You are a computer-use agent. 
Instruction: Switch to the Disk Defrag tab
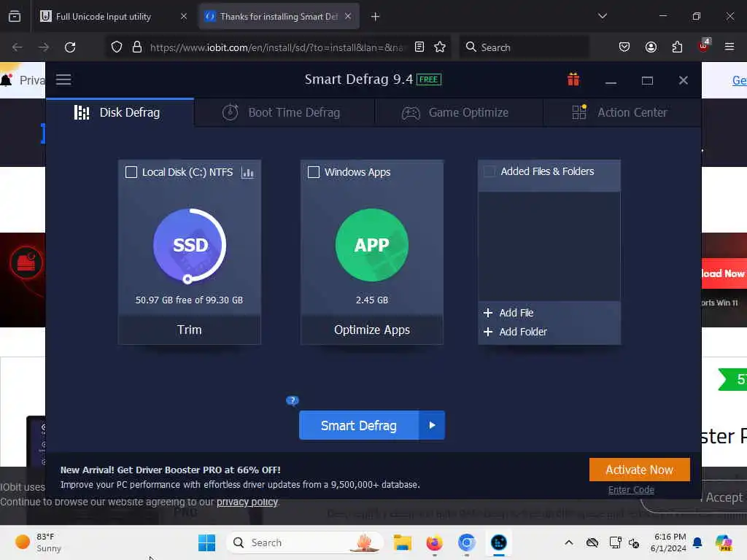pos(120,112)
